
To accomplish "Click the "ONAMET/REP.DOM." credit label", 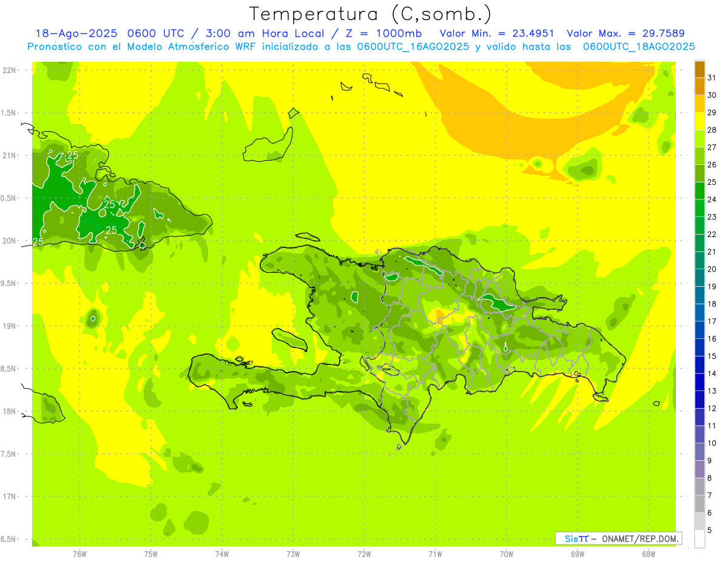I will (640, 538).
